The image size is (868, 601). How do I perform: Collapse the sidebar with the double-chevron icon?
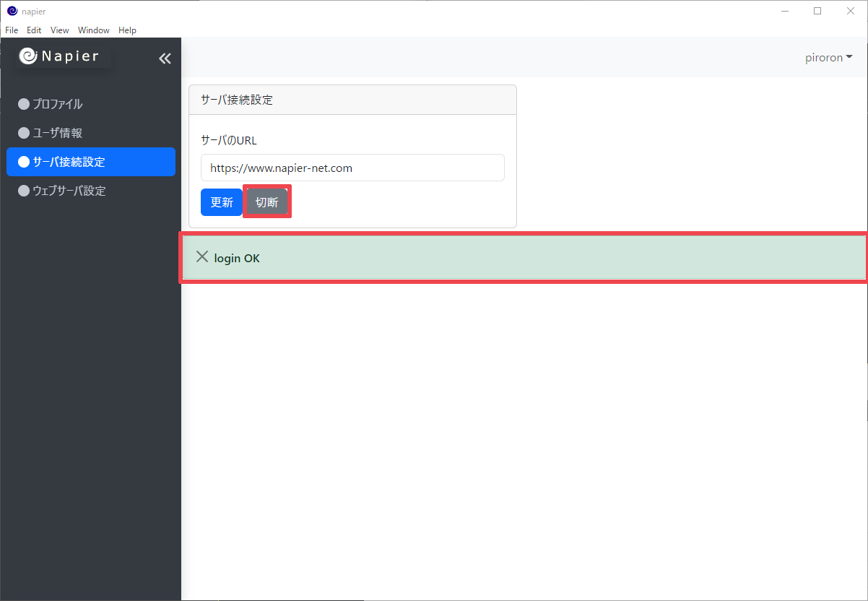(165, 59)
